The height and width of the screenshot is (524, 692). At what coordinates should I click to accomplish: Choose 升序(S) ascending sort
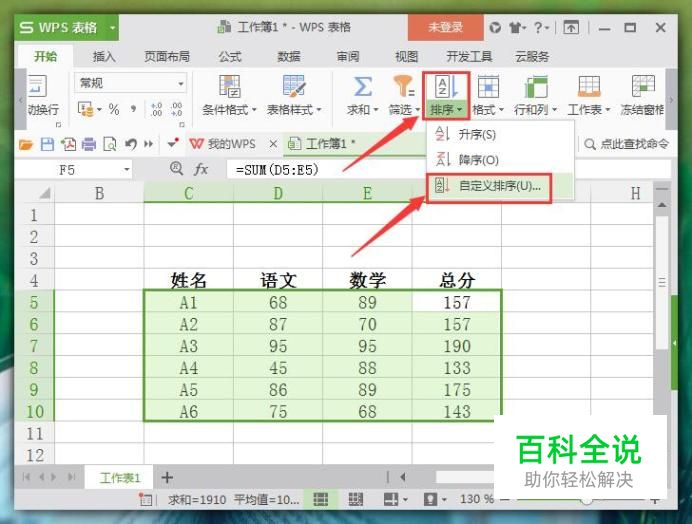(x=500, y=134)
